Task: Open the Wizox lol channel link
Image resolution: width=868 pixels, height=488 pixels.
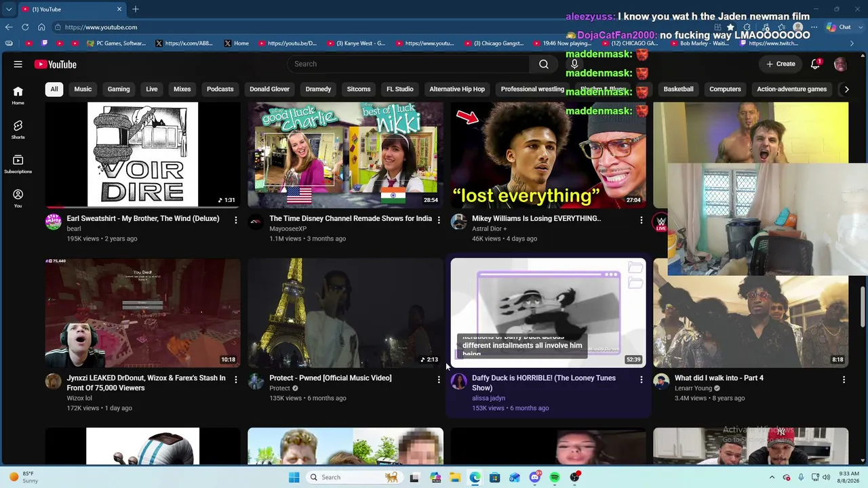Action: 79,399
